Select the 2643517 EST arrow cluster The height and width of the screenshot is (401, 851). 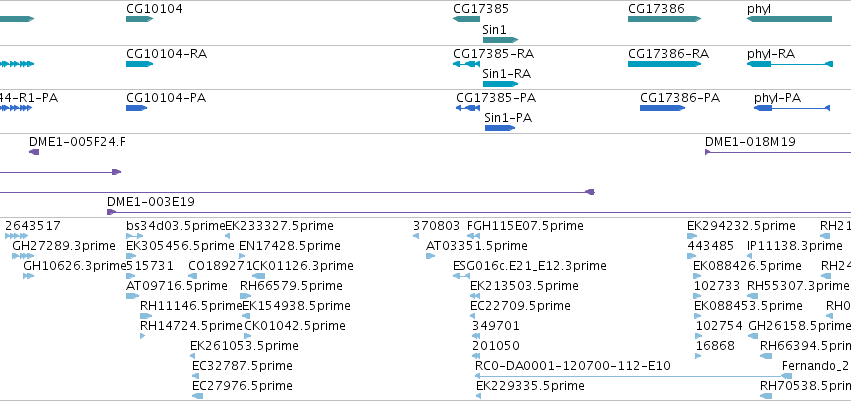(16, 236)
